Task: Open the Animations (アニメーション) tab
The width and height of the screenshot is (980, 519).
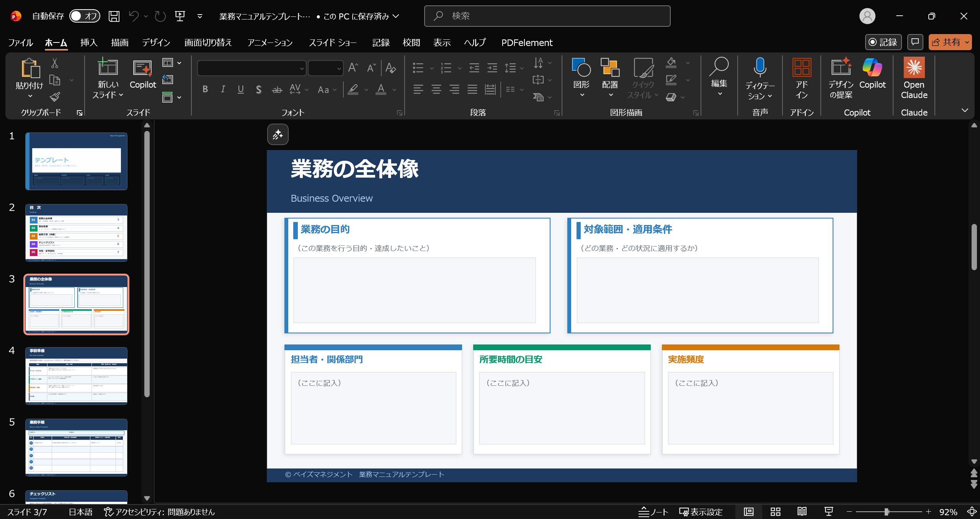Action: pyautogui.click(x=270, y=42)
